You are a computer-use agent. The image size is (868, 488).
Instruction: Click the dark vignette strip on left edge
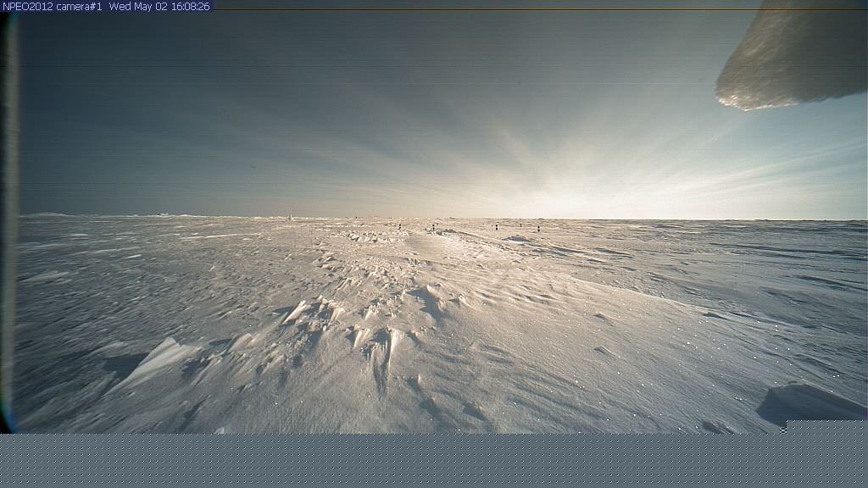click(x=8, y=212)
